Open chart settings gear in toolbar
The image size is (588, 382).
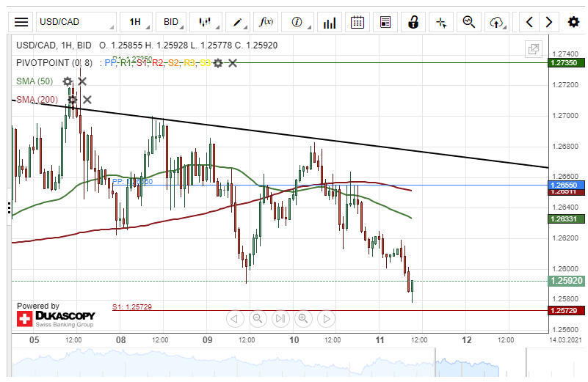point(573,22)
